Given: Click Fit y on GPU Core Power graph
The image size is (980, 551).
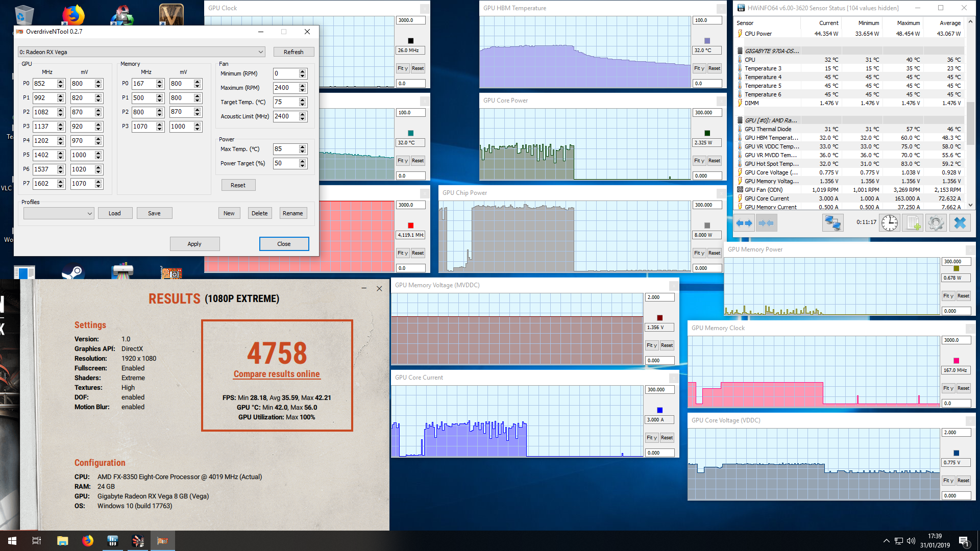Looking at the screenshot, I should (699, 161).
